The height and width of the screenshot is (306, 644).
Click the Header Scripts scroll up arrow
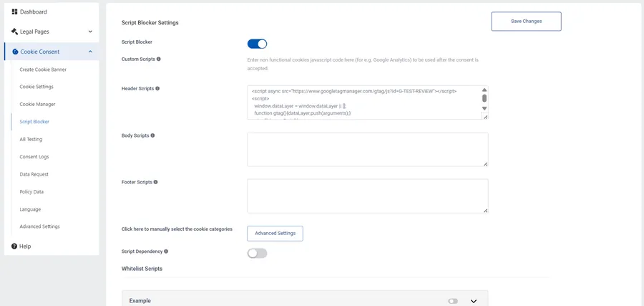484,90
